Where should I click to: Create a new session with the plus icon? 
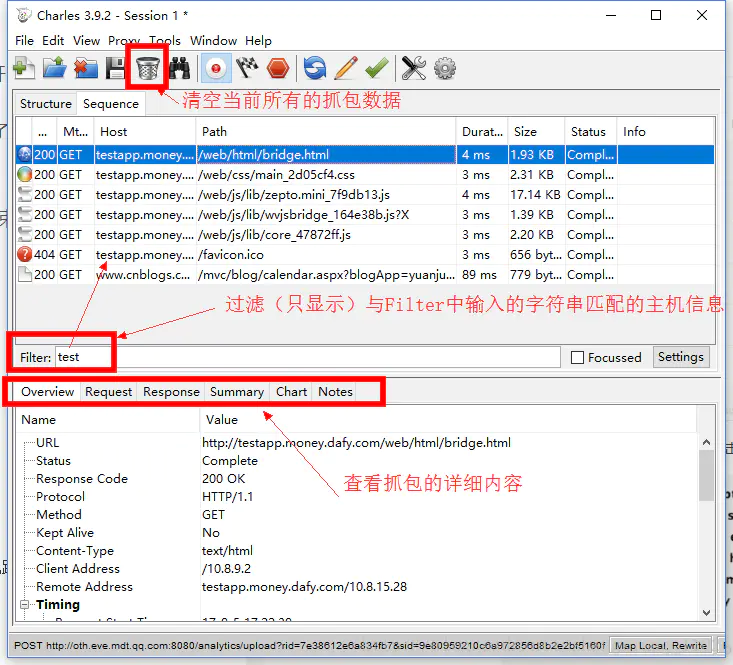click(x=24, y=68)
